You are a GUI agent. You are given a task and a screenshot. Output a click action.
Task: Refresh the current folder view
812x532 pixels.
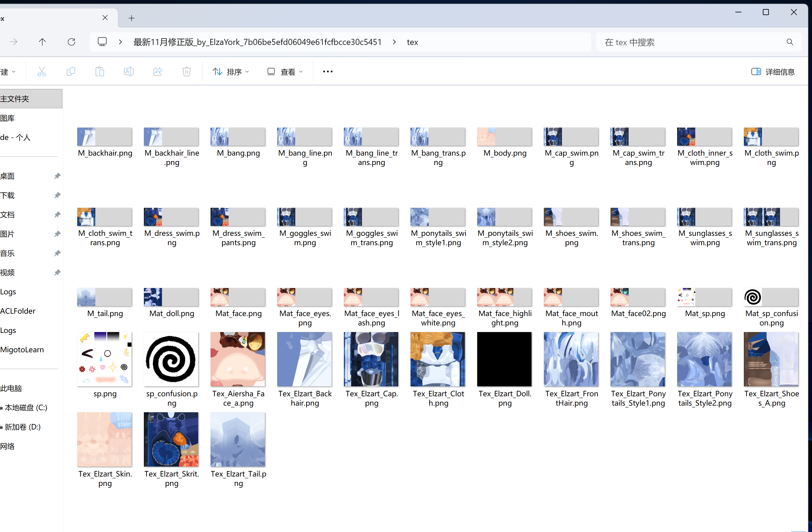tap(71, 42)
